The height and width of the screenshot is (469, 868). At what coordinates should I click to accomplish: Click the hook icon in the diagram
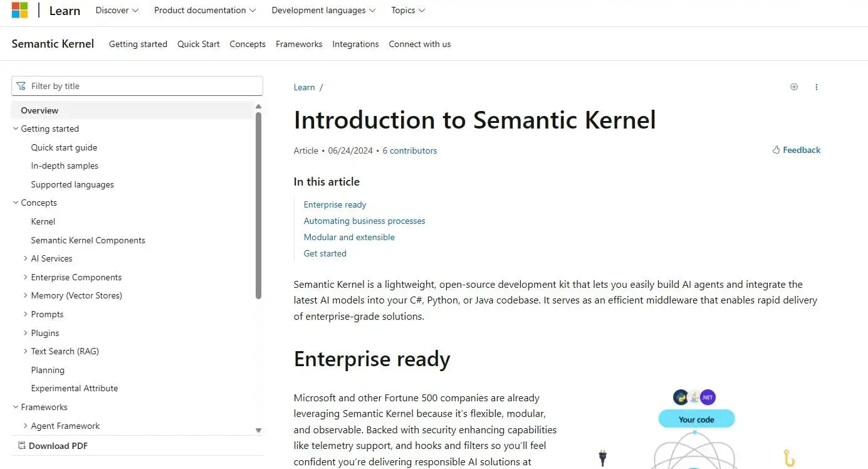[x=790, y=458]
